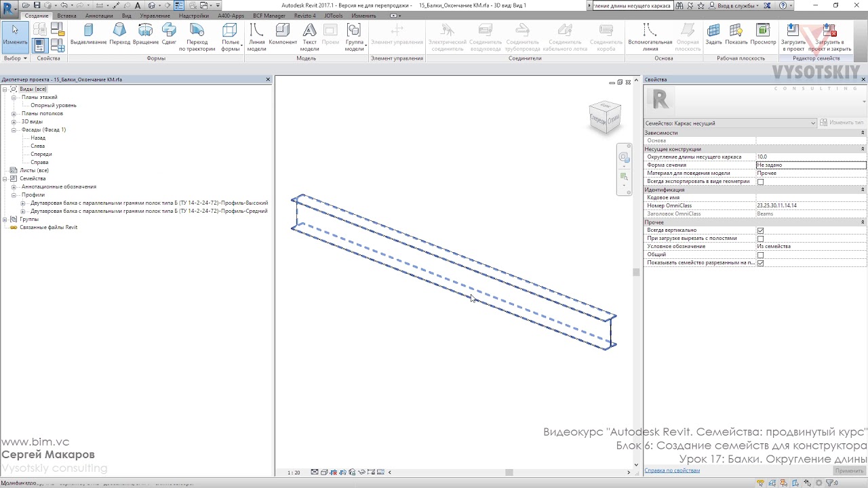This screenshot has height=488, width=868.
Task: Click Загрузить в проект (Load into Project)
Action: pos(793,37)
